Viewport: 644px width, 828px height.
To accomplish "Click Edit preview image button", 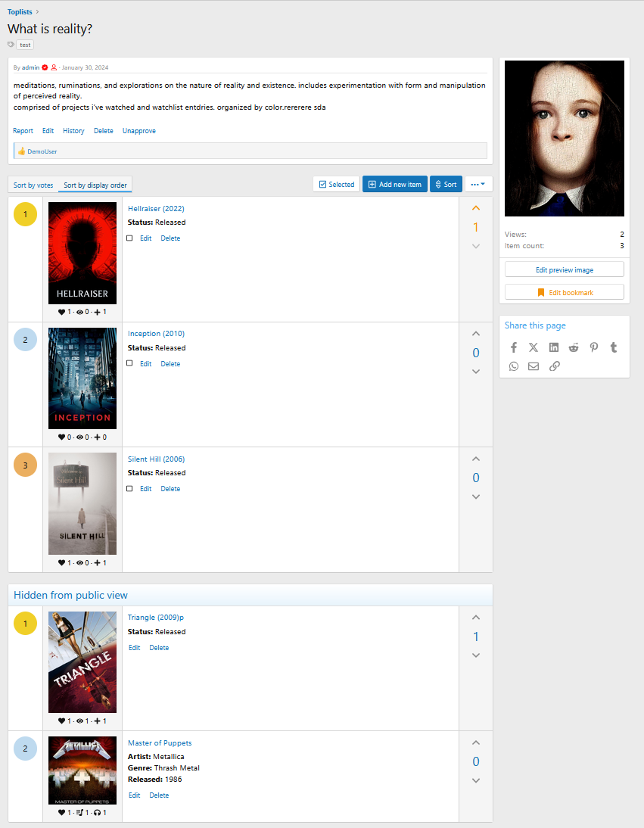I will 565,270.
